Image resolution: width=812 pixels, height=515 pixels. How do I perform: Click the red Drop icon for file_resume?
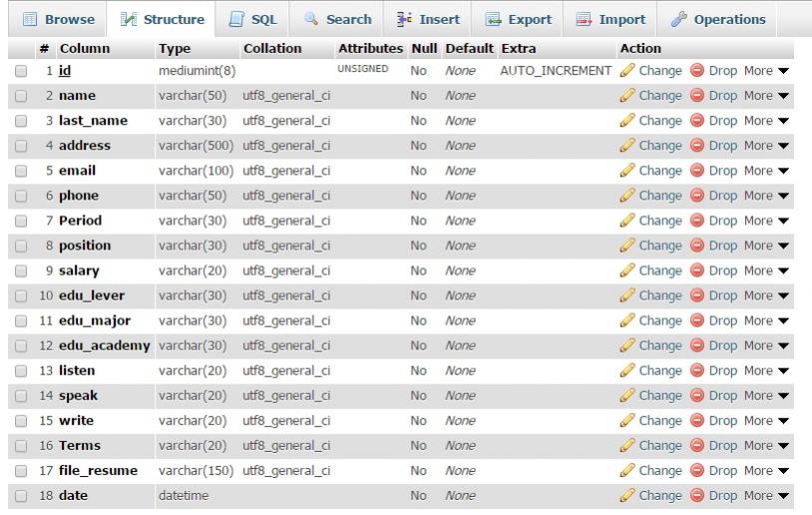click(696, 470)
